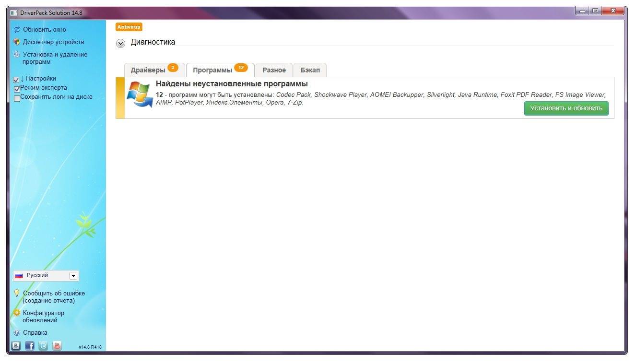This screenshot has width=636, height=364.
Task: Click the DriverPack title bar icon
Action: click(x=13, y=13)
